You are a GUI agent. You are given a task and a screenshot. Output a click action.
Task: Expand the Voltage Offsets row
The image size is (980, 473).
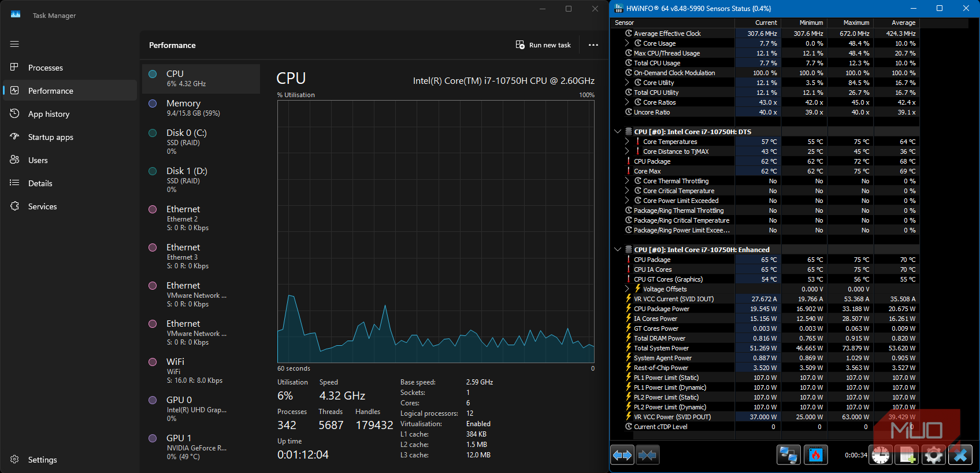pyautogui.click(x=627, y=289)
